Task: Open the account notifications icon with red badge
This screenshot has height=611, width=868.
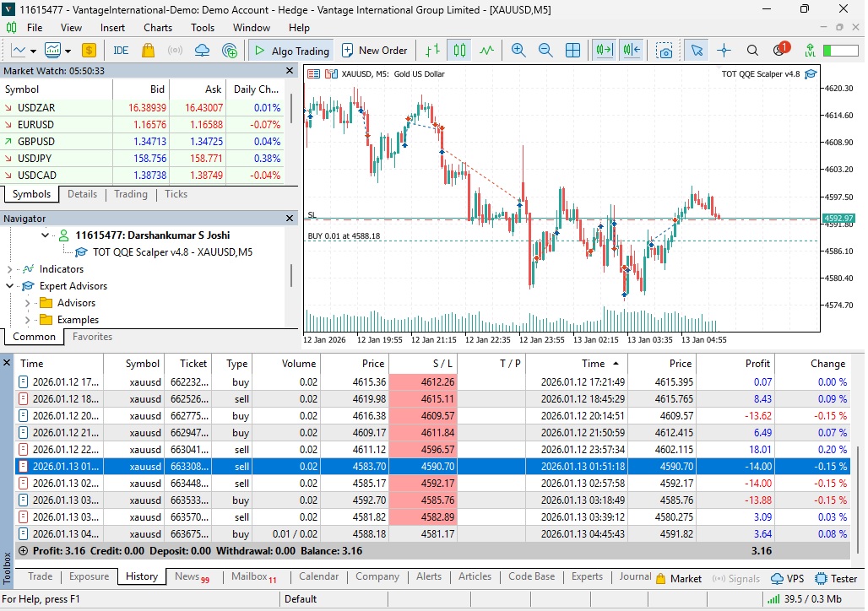Action: tap(780, 49)
